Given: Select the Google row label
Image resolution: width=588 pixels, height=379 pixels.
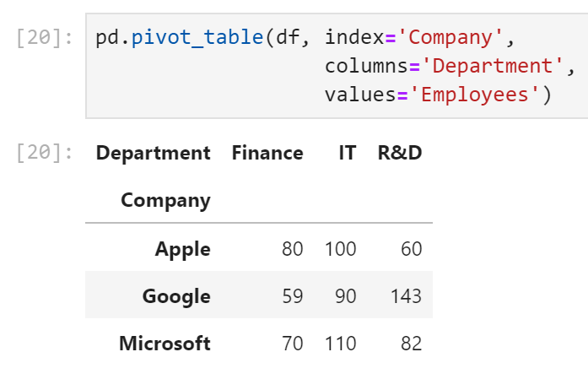Looking at the screenshot, I should click(x=176, y=296).
